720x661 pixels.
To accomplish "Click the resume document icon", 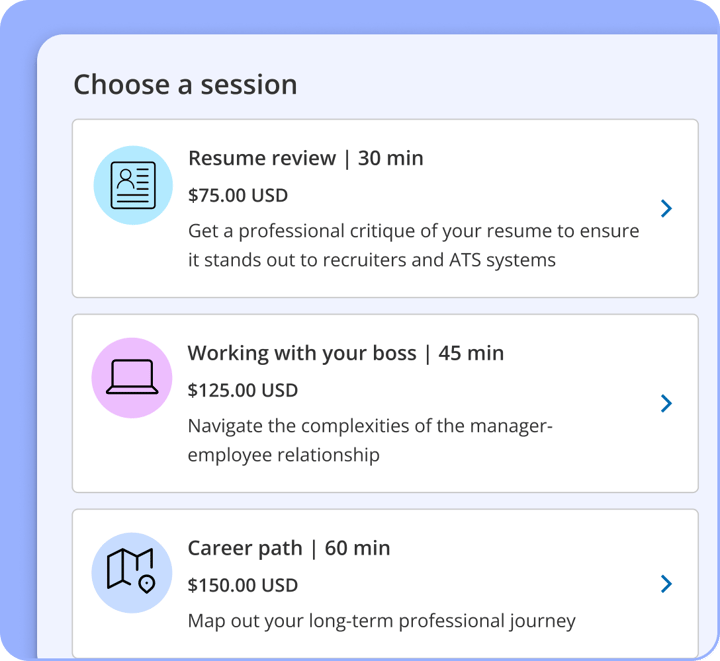I will tap(133, 185).
